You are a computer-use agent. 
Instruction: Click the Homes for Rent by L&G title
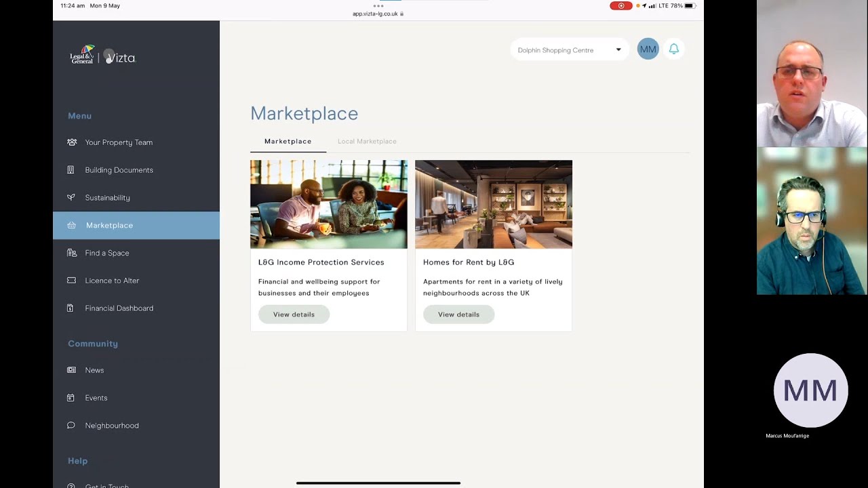[469, 262]
